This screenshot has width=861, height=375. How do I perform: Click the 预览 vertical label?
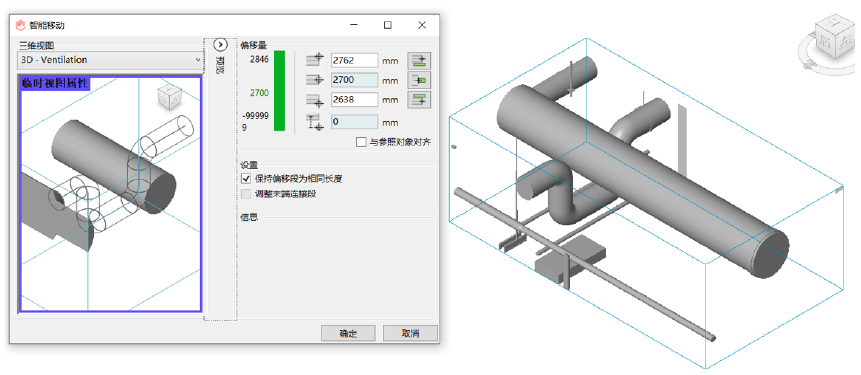(220, 65)
